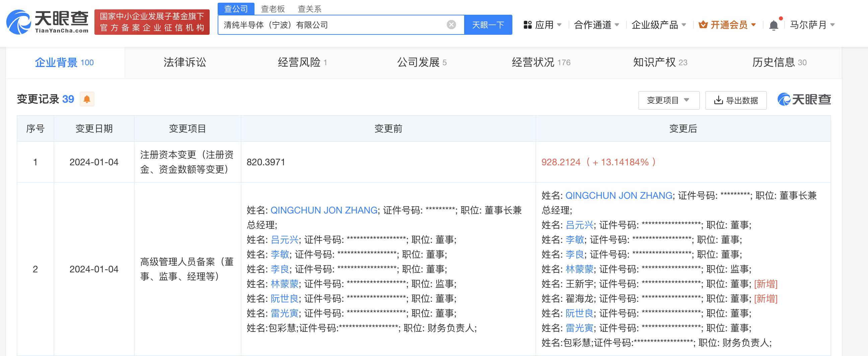
Task: Open 吕元兴 profile link in 变更后
Action: [579, 225]
